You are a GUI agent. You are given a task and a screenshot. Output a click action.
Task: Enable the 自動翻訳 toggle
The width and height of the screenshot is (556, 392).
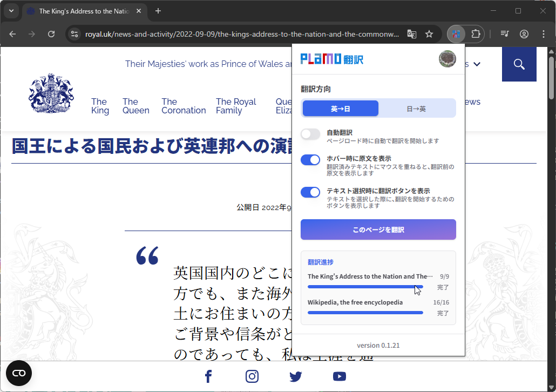(310, 133)
